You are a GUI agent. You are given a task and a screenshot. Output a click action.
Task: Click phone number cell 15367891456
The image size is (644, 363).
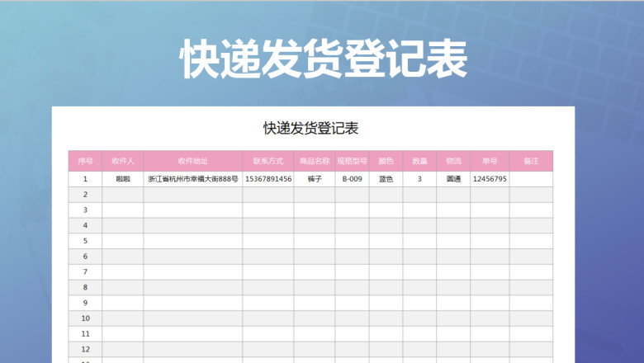[268, 179]
